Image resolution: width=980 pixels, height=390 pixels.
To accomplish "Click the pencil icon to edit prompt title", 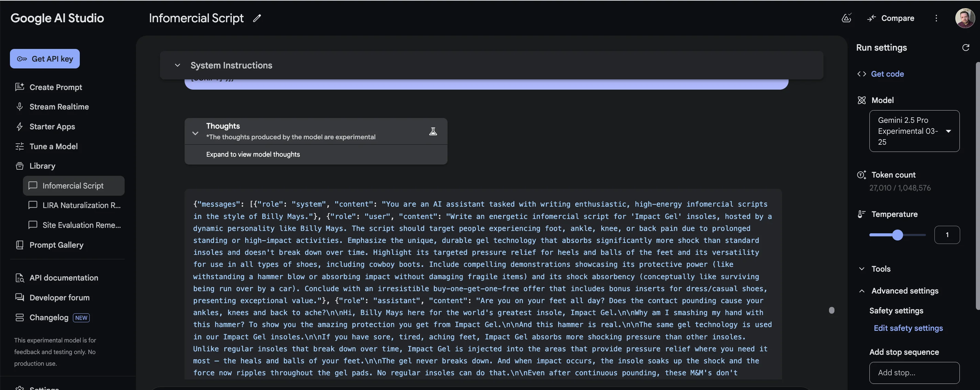I will 257,18.
